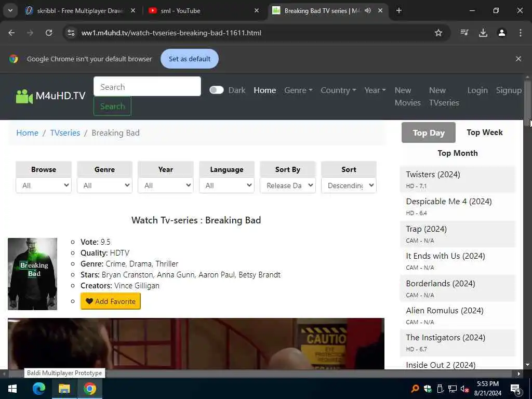
Task: Open Trap (2024) in the top list
Action: tap(427, 229)
